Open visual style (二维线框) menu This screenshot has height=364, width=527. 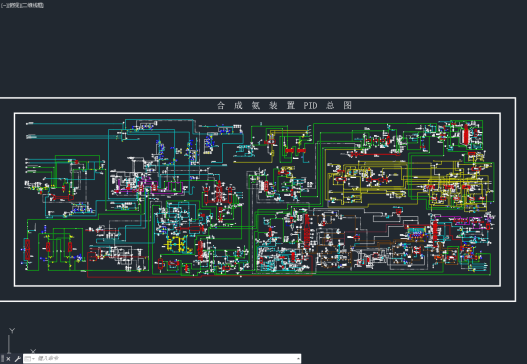point(31,5)
